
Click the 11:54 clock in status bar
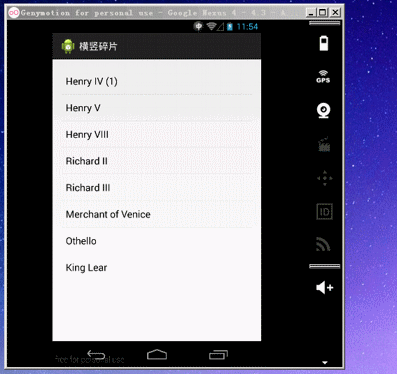(x=247, y=27)
